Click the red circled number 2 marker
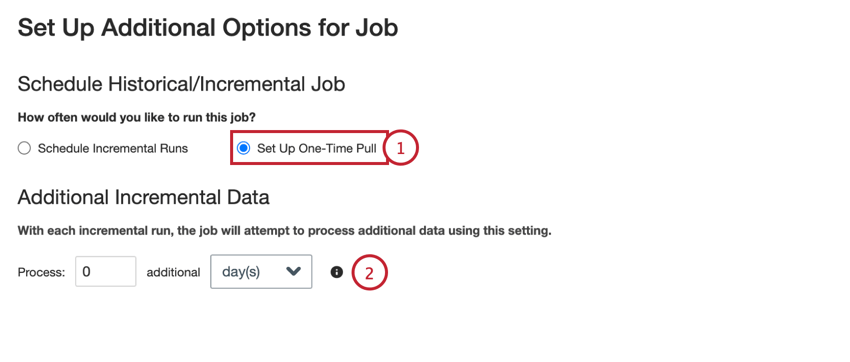This screenshot has height=362, width=850. (x=370, y=273)
